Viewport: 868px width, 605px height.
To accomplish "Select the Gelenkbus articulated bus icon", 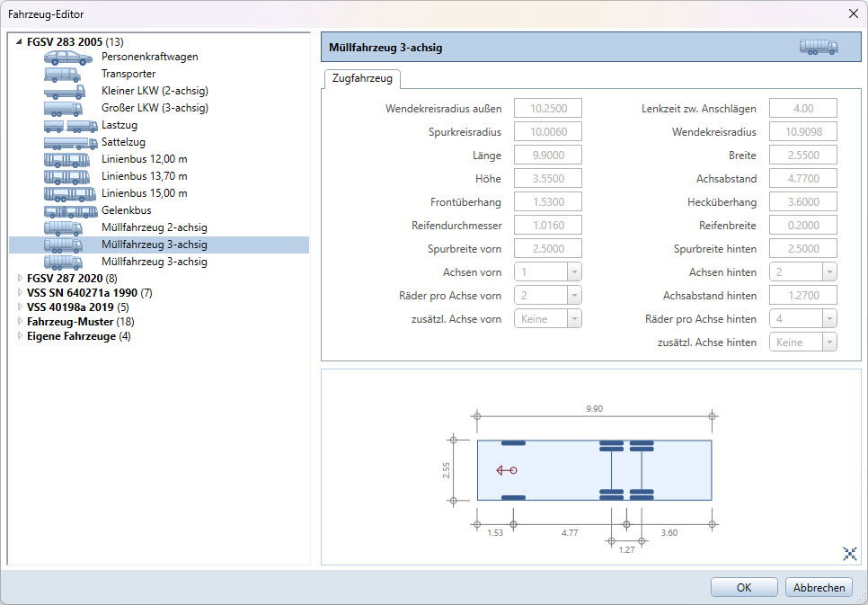I will [71, 211].
